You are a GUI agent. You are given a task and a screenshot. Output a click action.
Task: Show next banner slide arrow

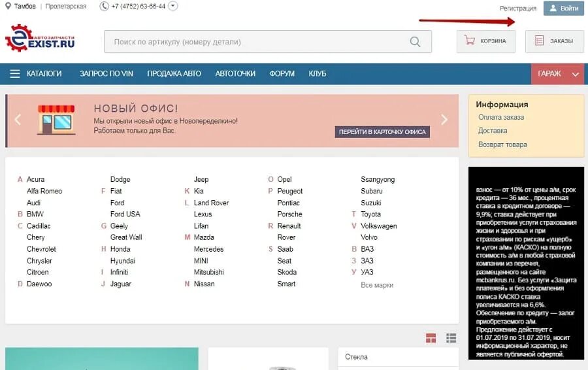[444, 120]
